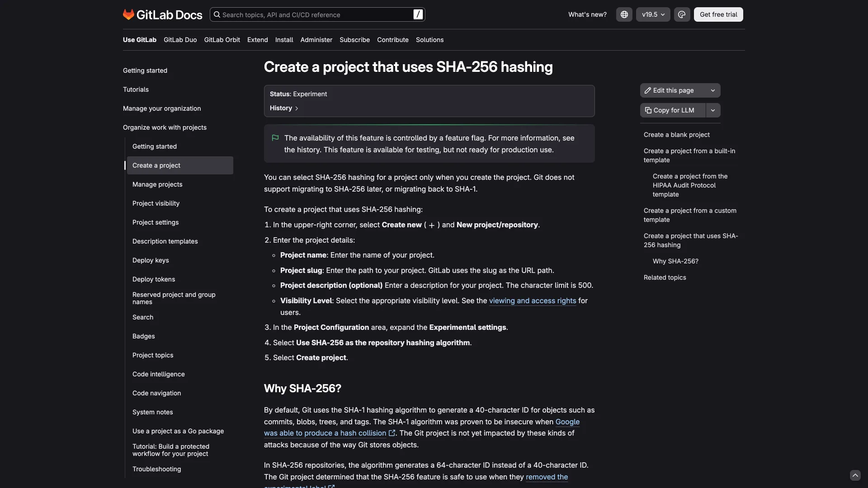Open Manage projects in the sidebar

(x=157, y=184)
